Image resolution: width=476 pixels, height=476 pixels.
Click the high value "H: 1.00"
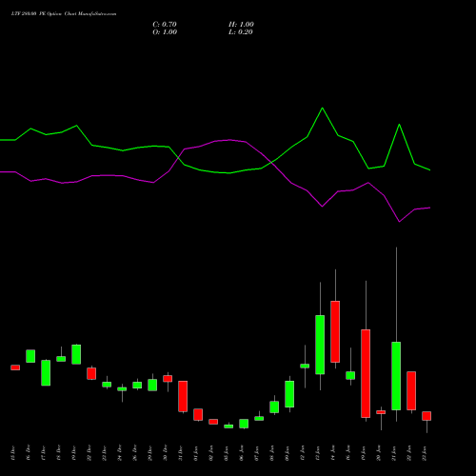[x=241, y=25]
